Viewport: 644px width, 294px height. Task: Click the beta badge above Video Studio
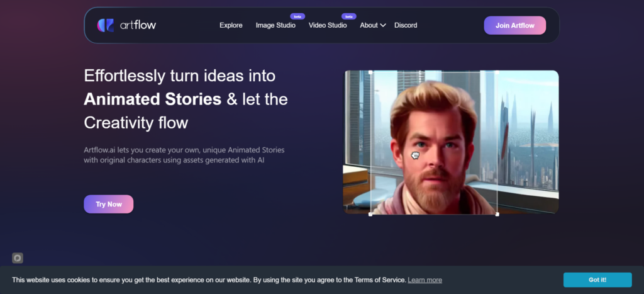click(x=348, y=16)
